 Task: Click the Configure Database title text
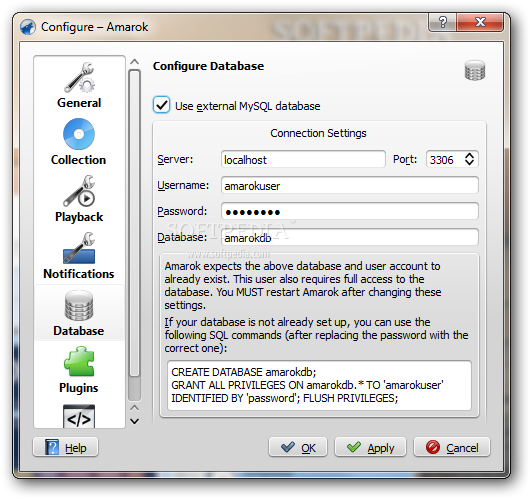pos(208,66)
